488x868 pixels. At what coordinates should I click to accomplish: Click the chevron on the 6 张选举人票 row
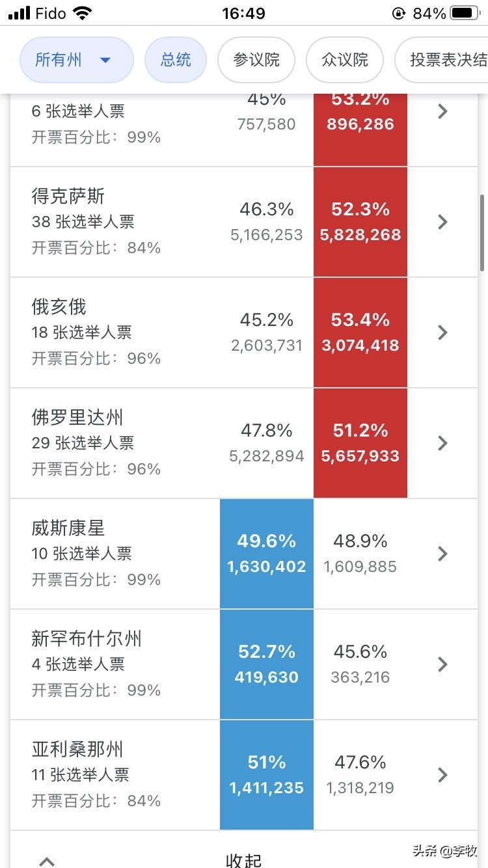[442, 111]
